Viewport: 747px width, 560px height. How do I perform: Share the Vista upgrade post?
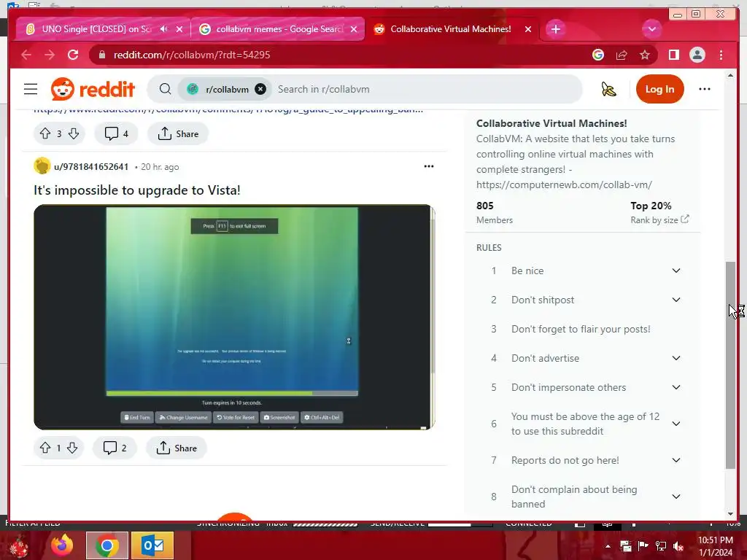[177, 448]
